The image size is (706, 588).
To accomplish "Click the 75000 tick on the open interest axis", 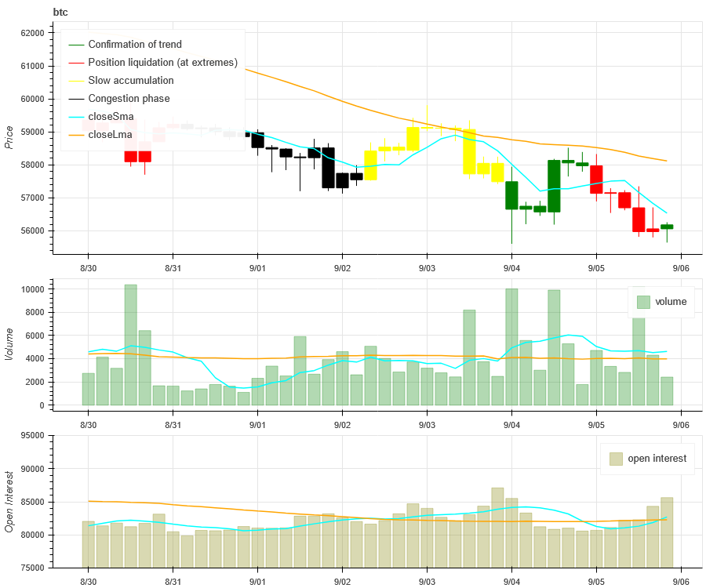I will point(32,568).
